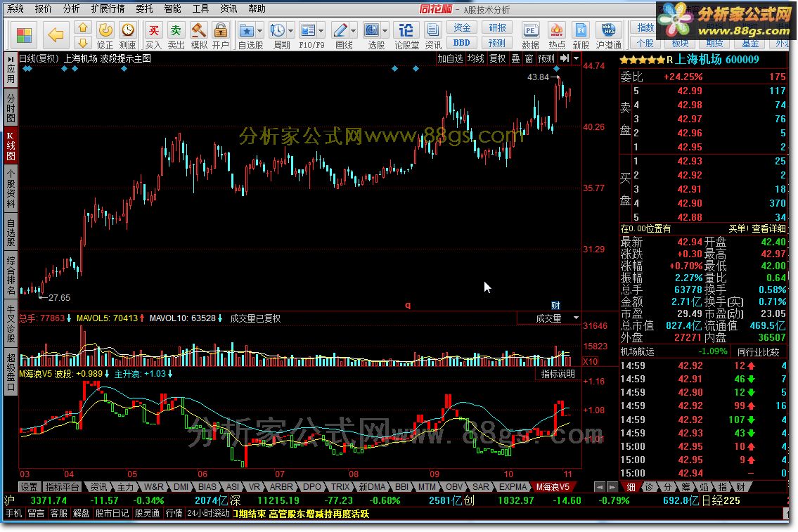Expand the 画线 drawing dropdown arrow

353,30
